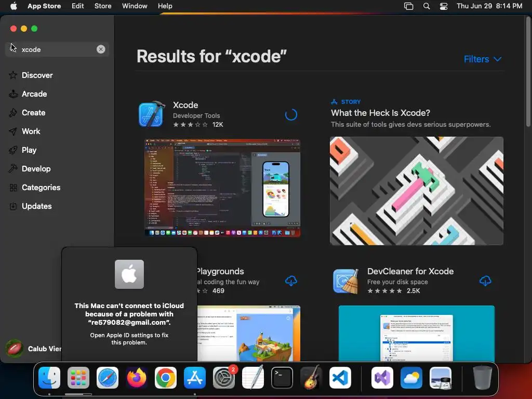
Task: Click the Xcode app icon
Action: [x=151, y=114]
